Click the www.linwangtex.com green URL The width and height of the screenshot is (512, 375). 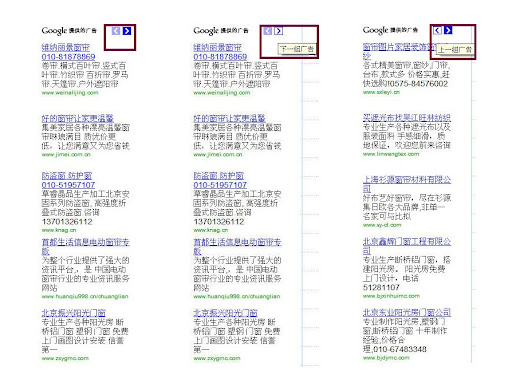tap(391, 154)
